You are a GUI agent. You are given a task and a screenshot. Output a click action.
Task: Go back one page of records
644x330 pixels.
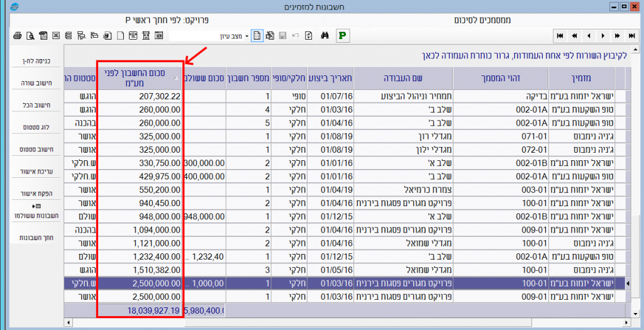574,36
